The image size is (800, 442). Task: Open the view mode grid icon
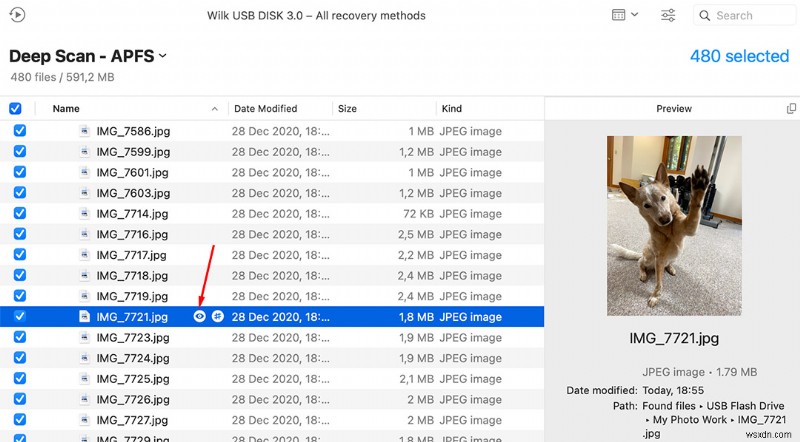(618, 15)
